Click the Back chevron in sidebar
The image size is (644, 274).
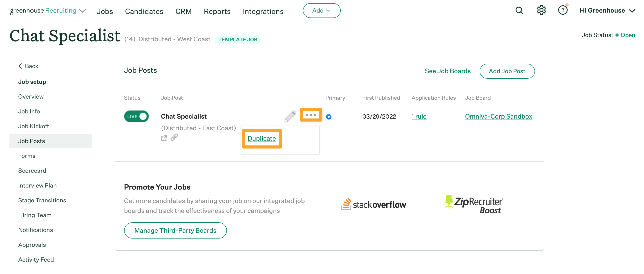[x=20, y=66]
